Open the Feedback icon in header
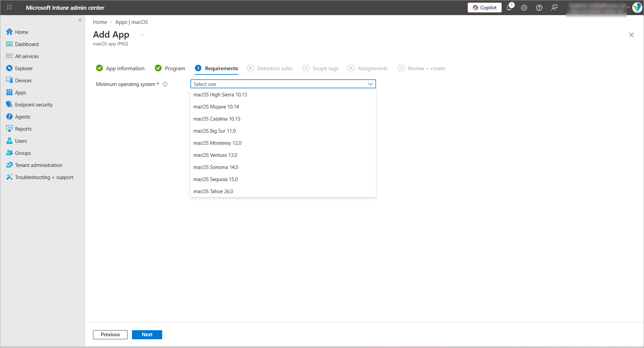Image resolution: width=644 pixels, height=348 pixels. [554, 8]
